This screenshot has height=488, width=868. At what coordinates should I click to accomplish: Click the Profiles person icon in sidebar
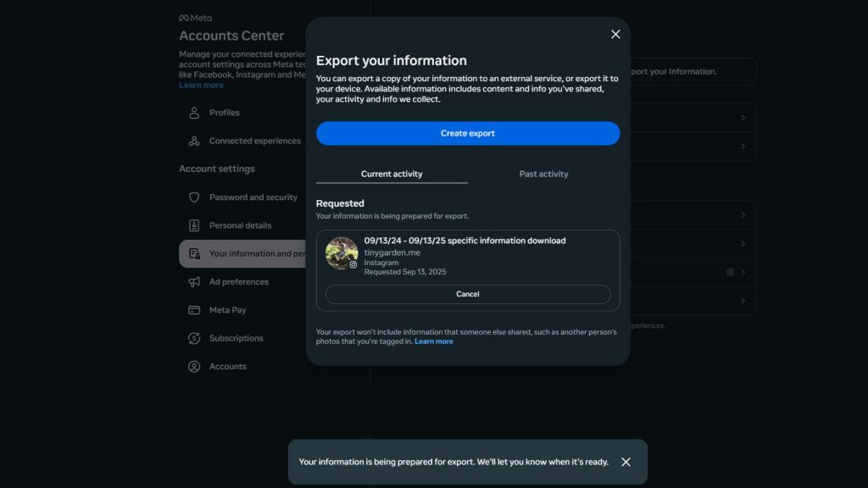(194, 113)
